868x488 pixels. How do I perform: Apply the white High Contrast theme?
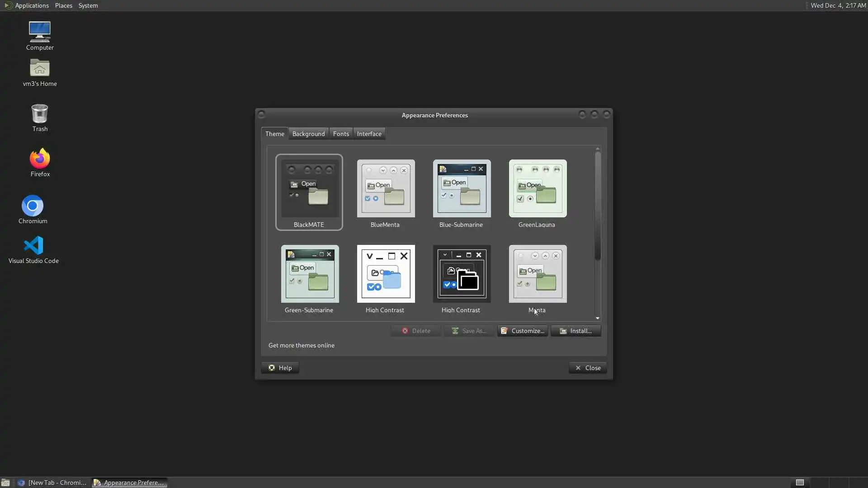click(386, 274)
